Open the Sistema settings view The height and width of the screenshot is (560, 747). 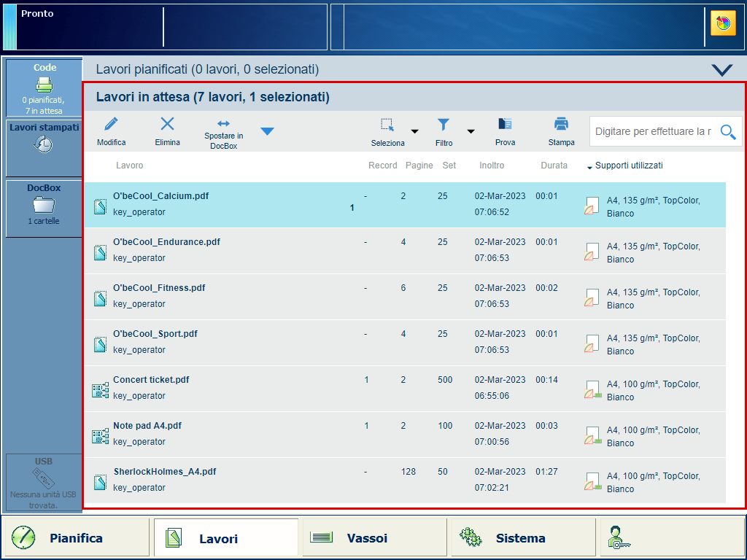coord(523,538)
